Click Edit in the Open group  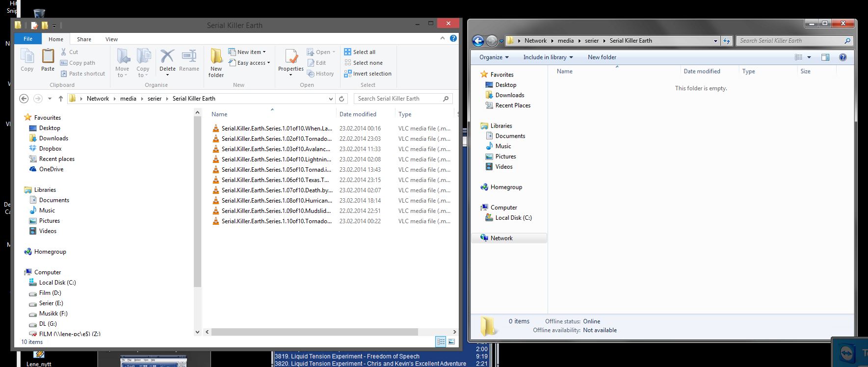316,63
